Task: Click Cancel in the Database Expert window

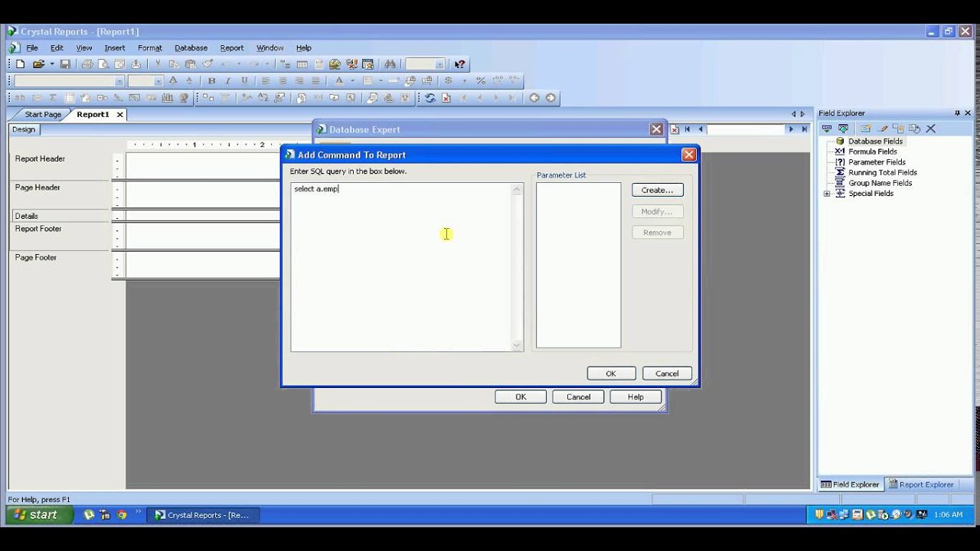Action: point(578,396)
